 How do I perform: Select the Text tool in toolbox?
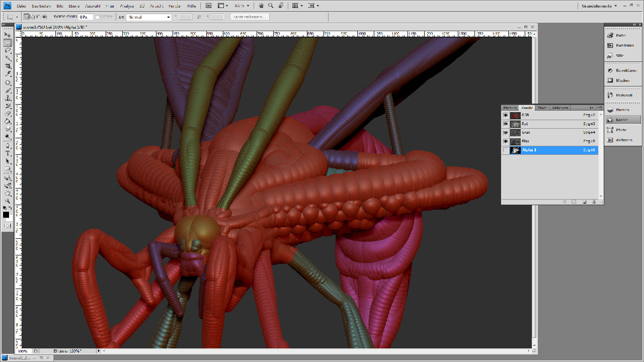tap(8, 153)
